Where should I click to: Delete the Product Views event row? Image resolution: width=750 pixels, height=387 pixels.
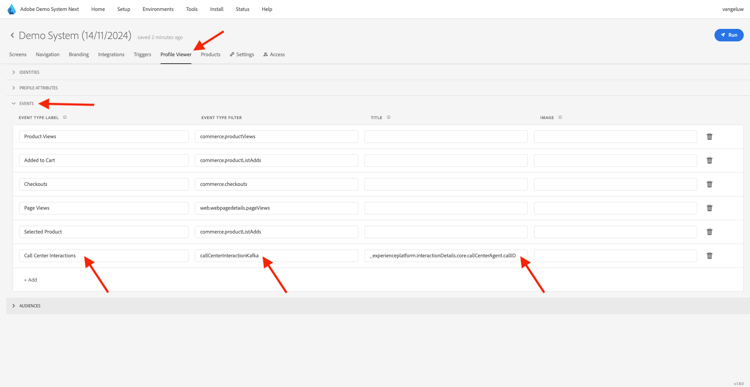(x=709, y=136)
